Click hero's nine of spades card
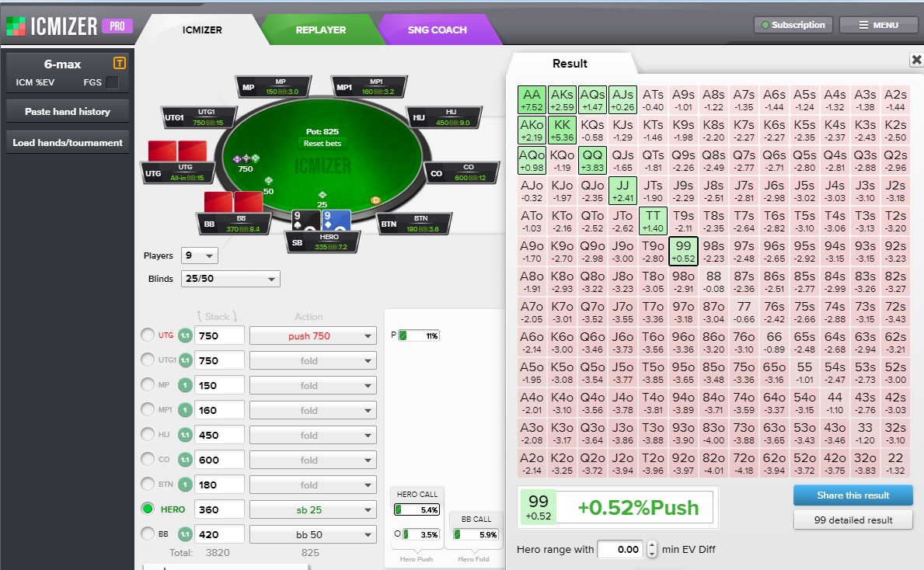Viewport: 924px width, 570px height. pos(306,221)
